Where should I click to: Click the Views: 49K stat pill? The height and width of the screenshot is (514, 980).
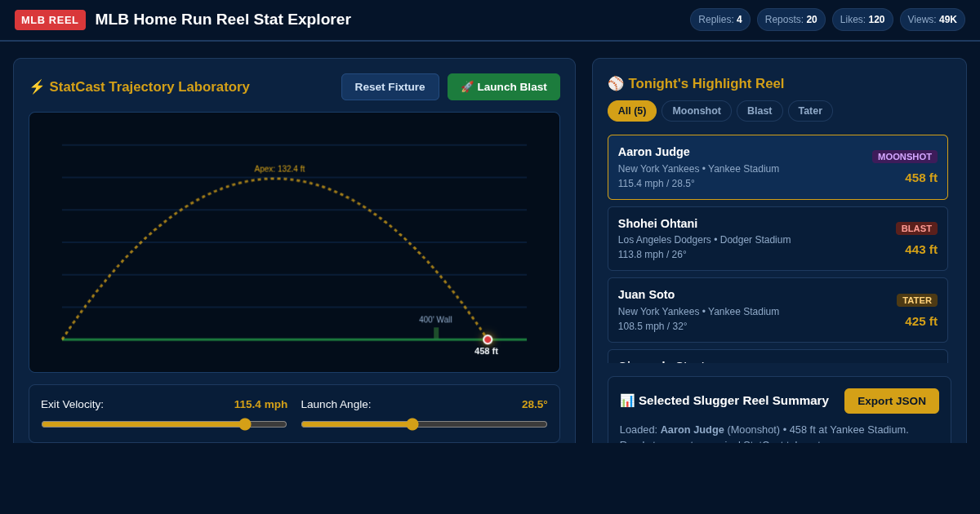pyautogui.click(x=933, y=20)
